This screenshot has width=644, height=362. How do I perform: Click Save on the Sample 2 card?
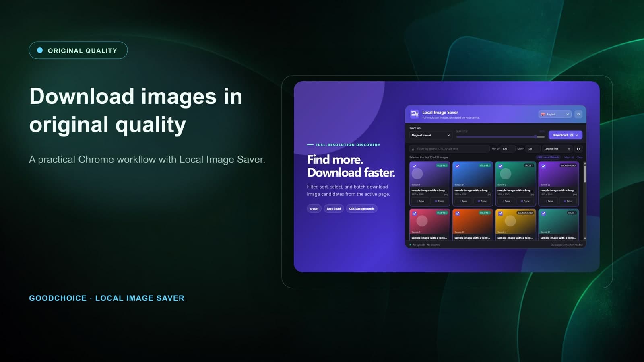[506, 201]
